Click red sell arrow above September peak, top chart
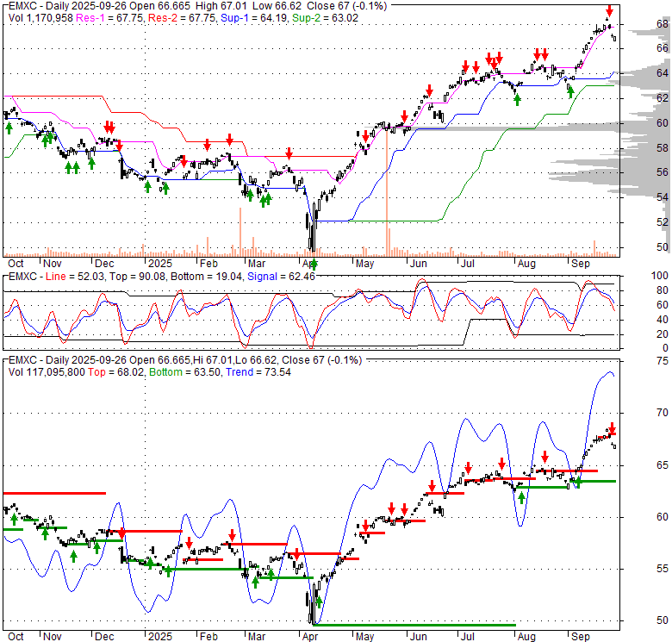Viewport: 672px width, 642px height. coord(609,11)
